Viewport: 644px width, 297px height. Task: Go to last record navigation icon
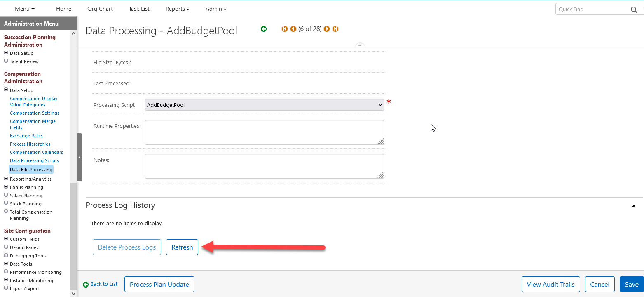click(335, 29)
